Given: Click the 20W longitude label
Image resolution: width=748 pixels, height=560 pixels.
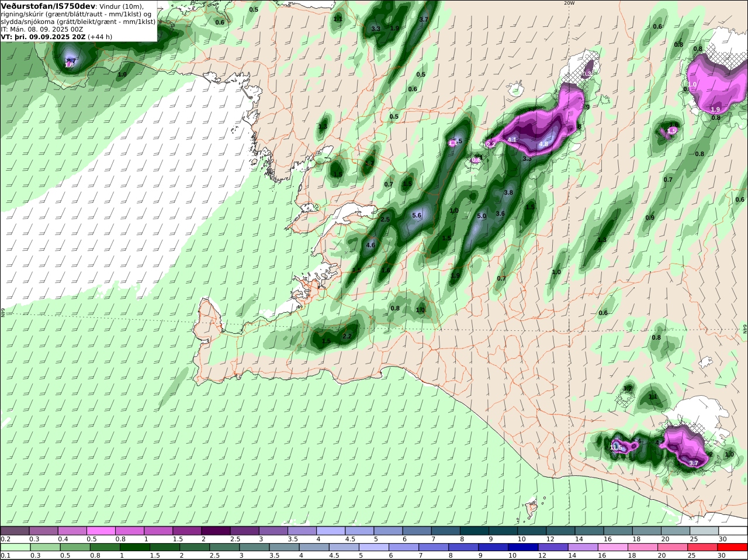Looking at the screenshot, I should pos(570,3).
